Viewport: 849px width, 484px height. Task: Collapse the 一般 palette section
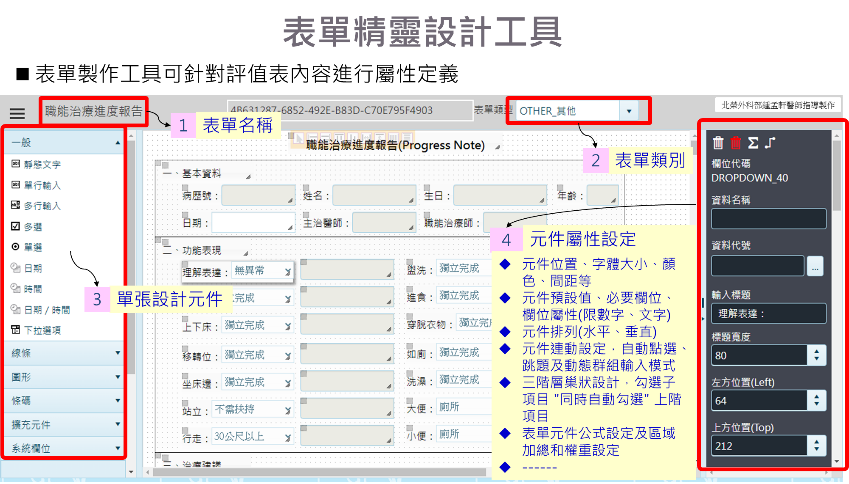65,142
